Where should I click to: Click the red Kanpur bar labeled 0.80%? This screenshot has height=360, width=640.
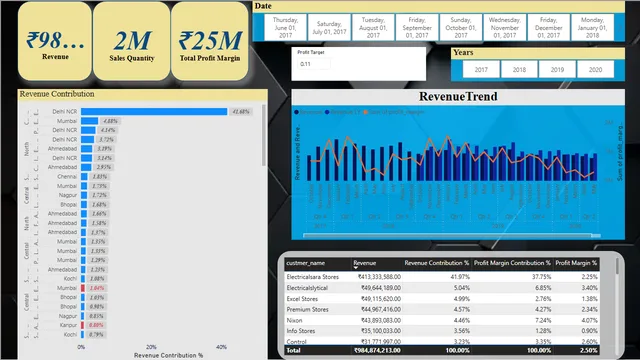coord(82,325)
